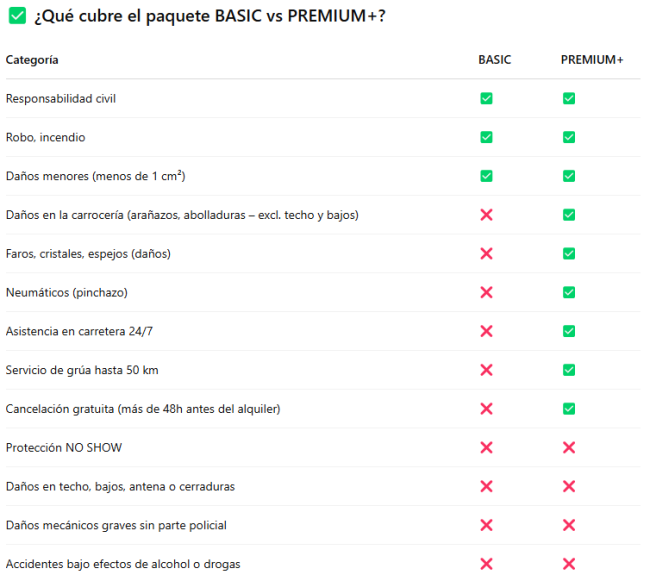Click BASIC red cross for Neumáticos (pinchazo)
Image resolution: width=650 pixels, height=581 pixels.
pos(486,292)
